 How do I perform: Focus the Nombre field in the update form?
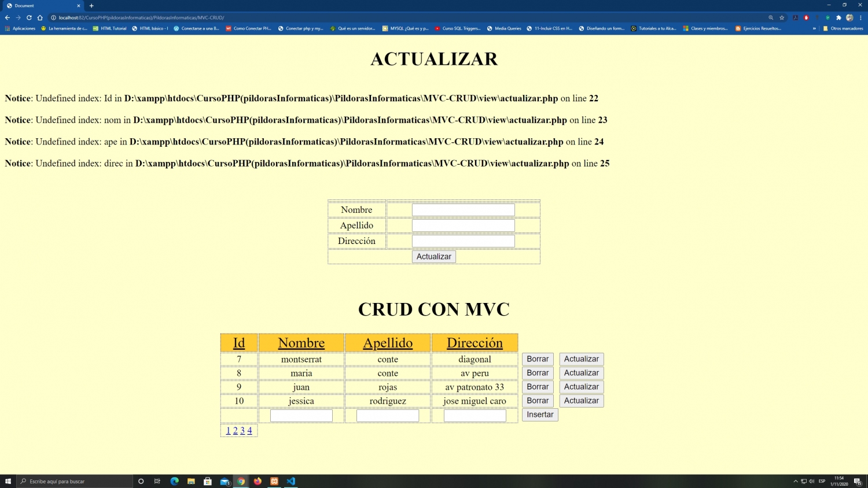464,210
